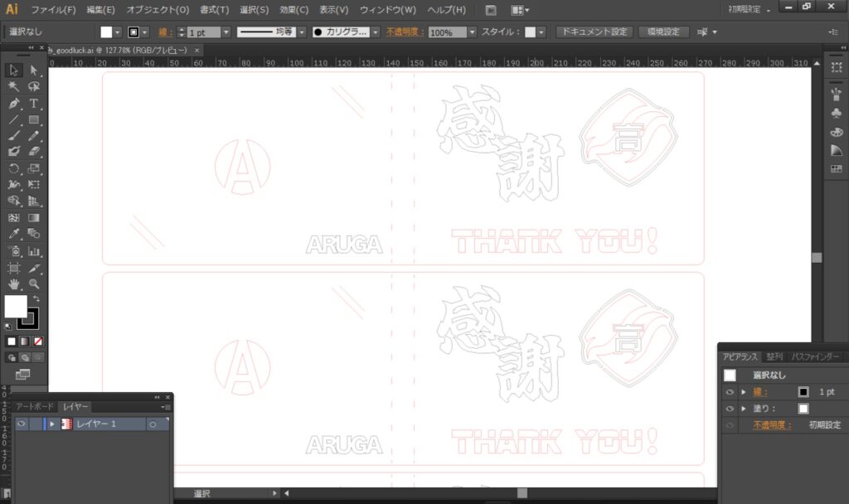Choose the Rotate tool
Screen dimensions: 849x504
(14, 168)
